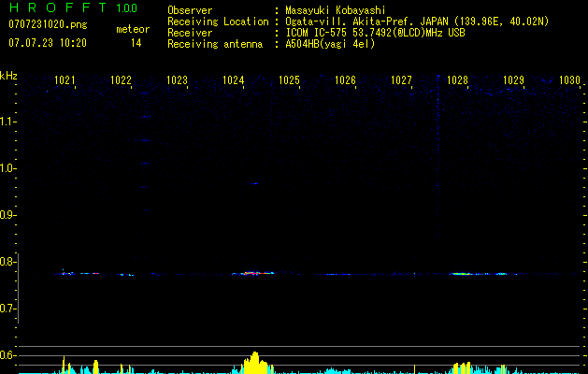Viewport: 588px width, 374px height.
Task: Click the Receiver field label
Action: [x=190, y=33]
